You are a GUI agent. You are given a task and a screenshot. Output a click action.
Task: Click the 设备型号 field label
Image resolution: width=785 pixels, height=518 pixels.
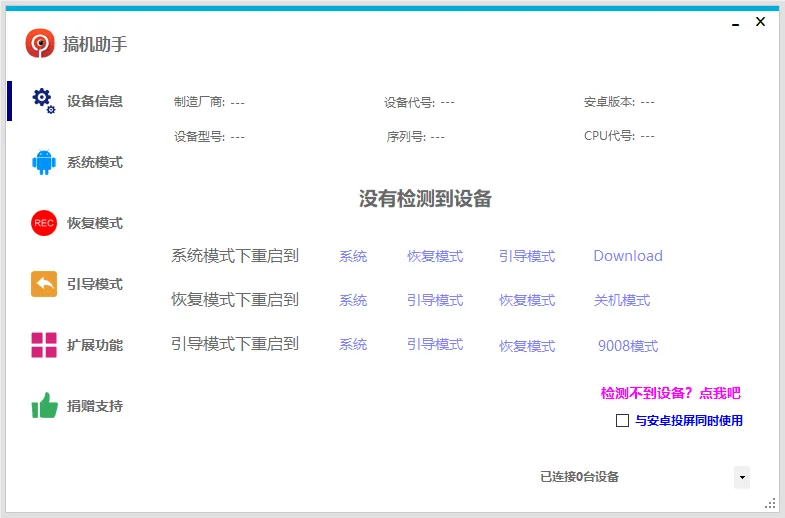(199, 137)
